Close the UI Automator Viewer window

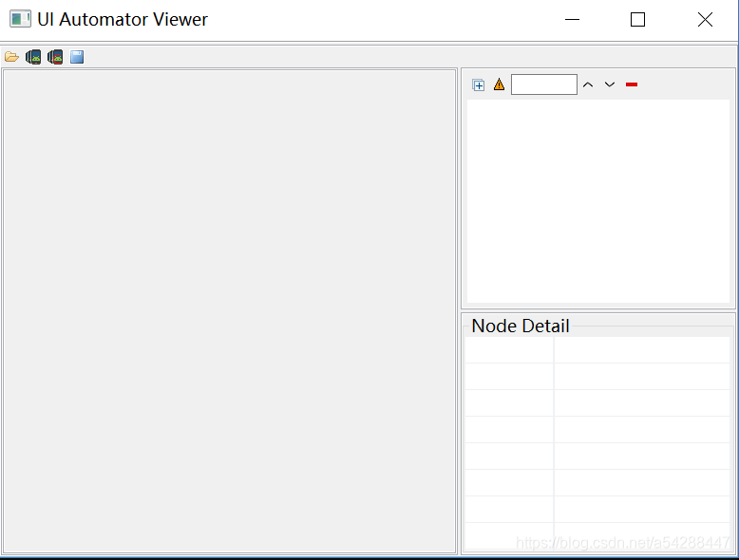(705, 19)
